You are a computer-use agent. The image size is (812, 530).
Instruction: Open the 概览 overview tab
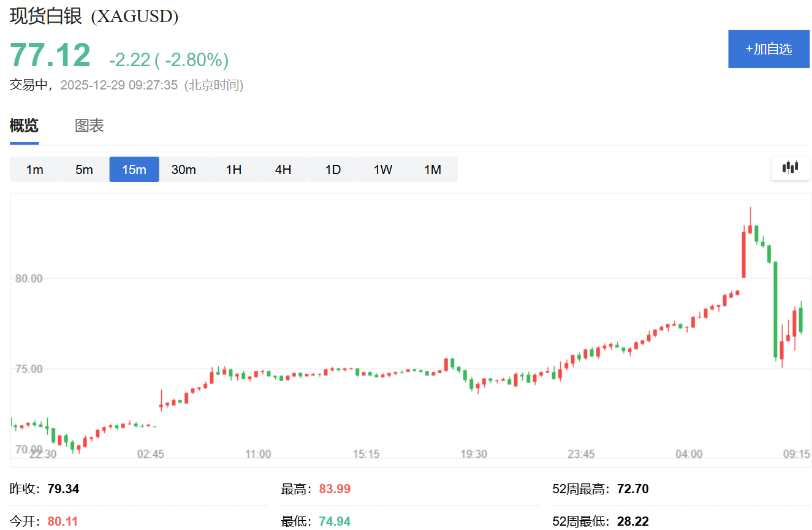[x=24, y=126]
